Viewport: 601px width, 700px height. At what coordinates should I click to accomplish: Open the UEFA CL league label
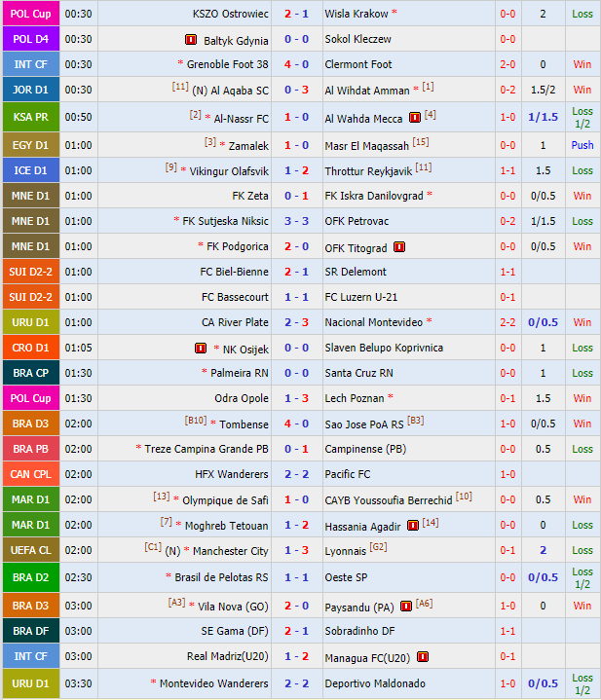(x=31, y=550)
